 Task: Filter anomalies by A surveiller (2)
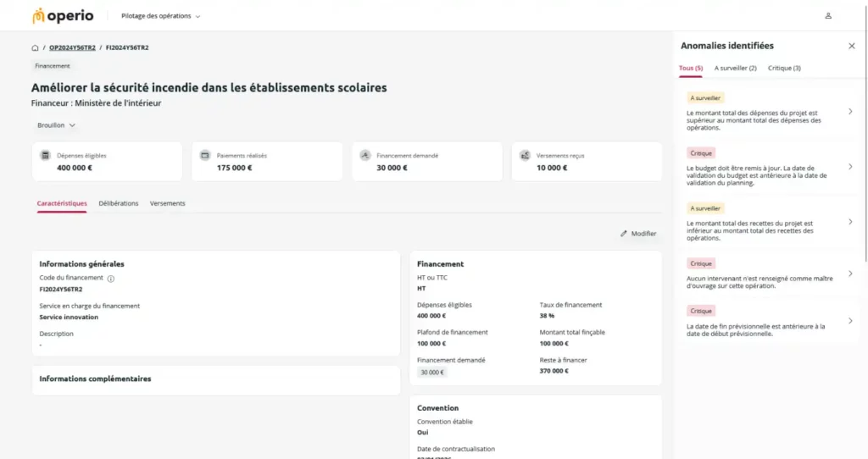point(735,68)
